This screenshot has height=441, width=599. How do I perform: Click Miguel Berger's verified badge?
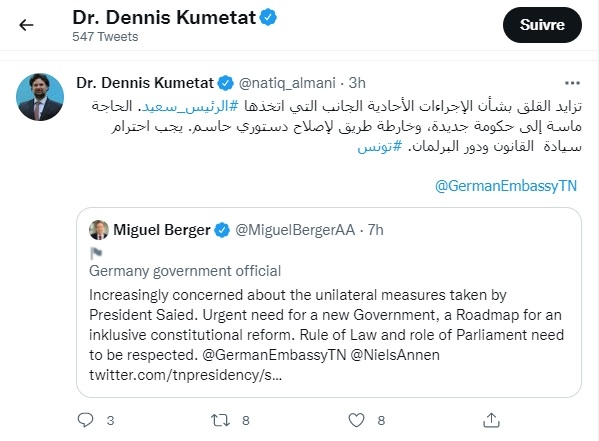[222, 230]
